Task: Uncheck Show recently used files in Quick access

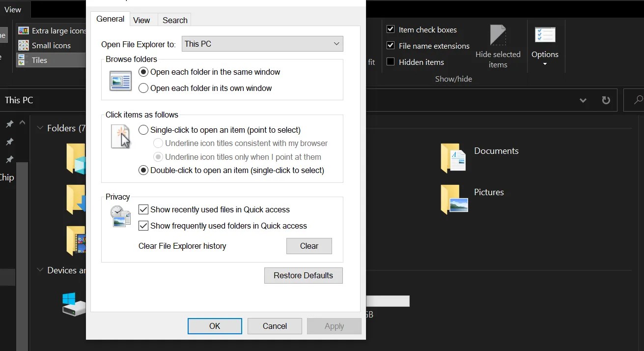Action: pyautogui.click(x=143, y=209)
